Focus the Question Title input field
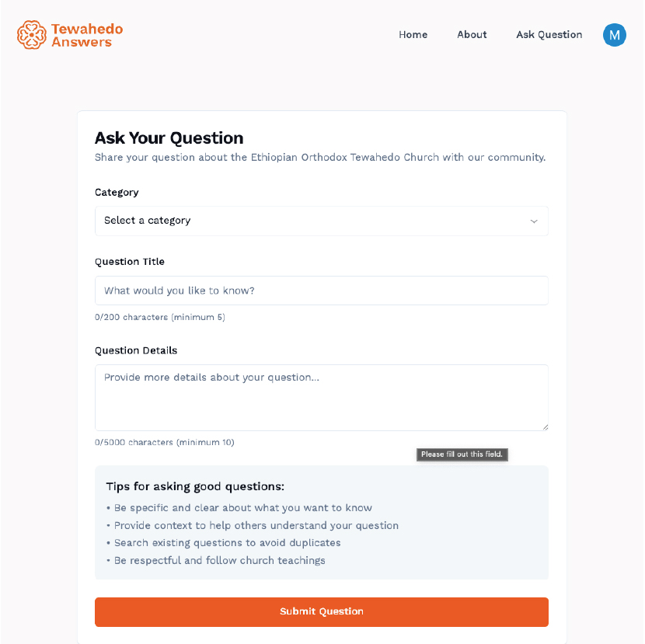645x644 pixels. coord(321,291)
